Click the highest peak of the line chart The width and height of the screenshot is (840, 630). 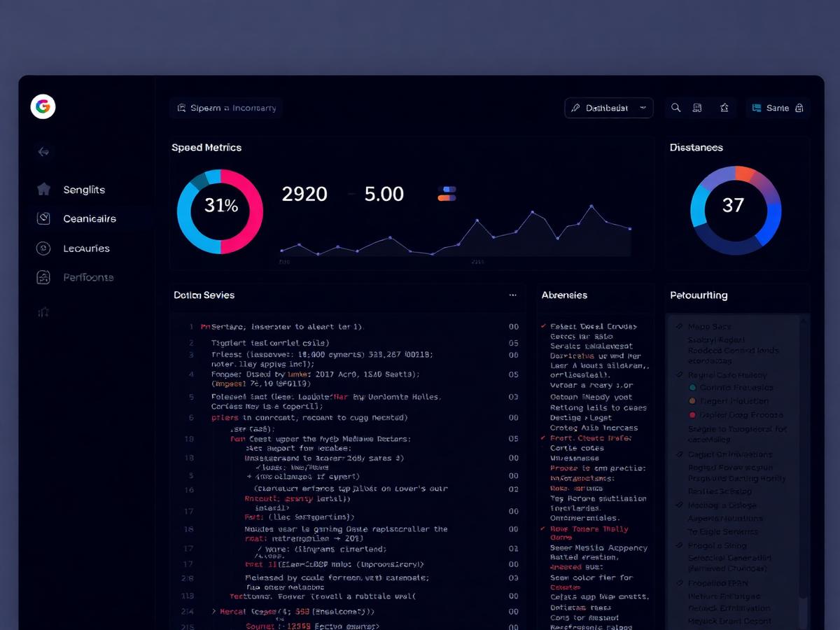coord(591,206)
